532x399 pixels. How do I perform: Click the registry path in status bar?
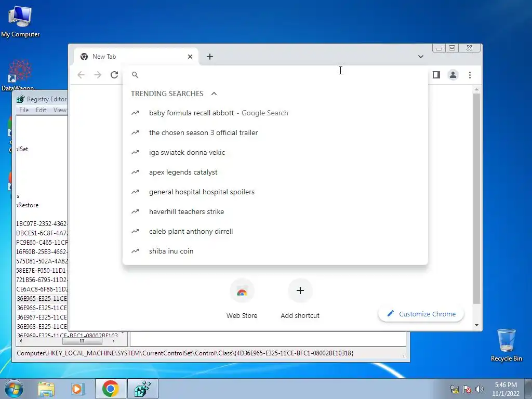tap(185, 353)
